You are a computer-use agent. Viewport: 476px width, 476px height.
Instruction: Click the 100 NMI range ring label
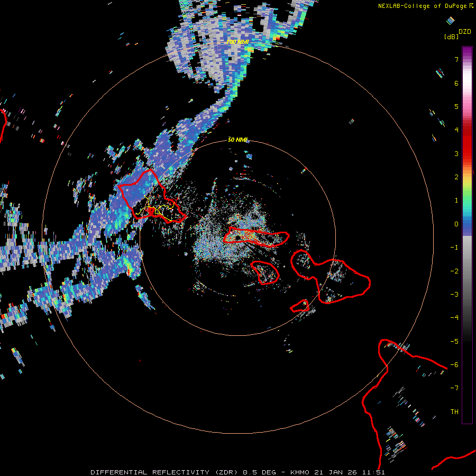click(237, 42)
